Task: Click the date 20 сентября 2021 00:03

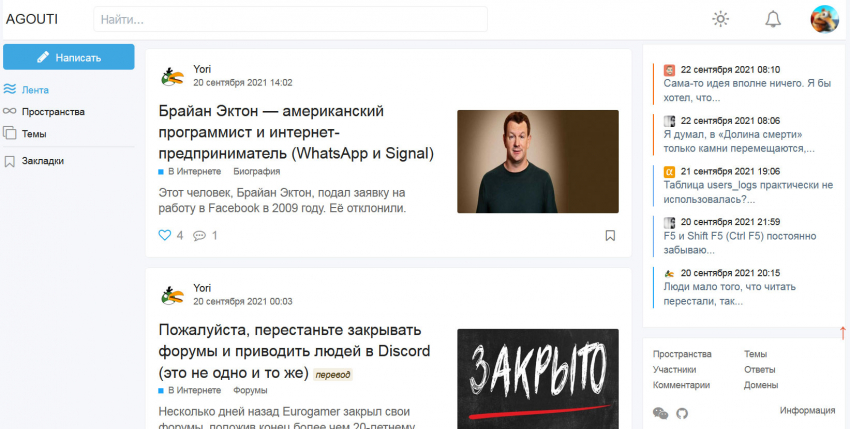Action: click(243, 302)
